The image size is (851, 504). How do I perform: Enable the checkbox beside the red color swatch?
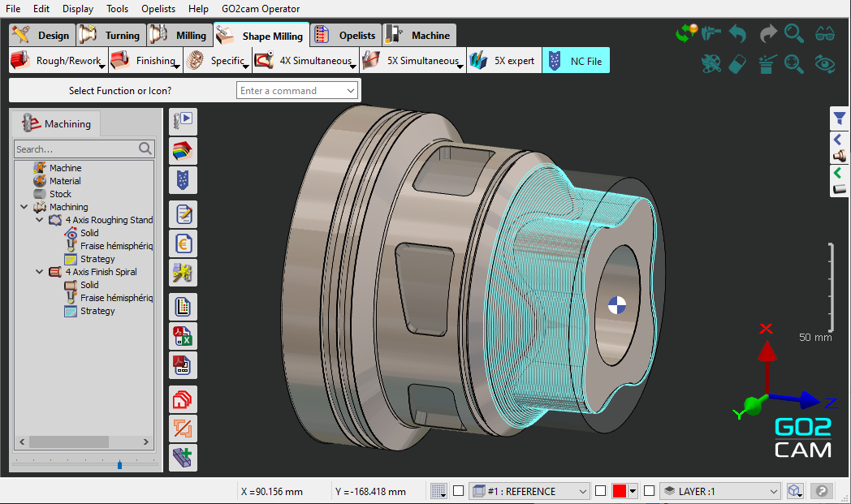[601, 491]
